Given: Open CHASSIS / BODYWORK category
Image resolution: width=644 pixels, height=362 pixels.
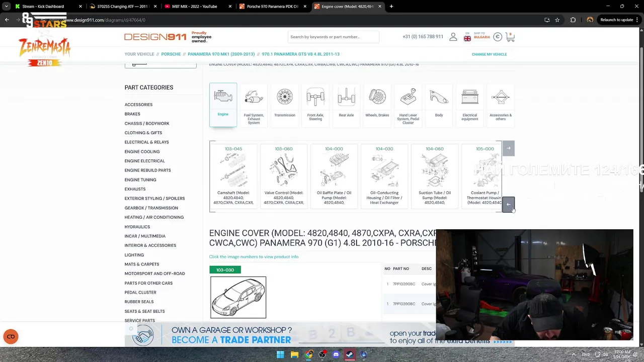Looking at the screenshot, I should 147,124.
